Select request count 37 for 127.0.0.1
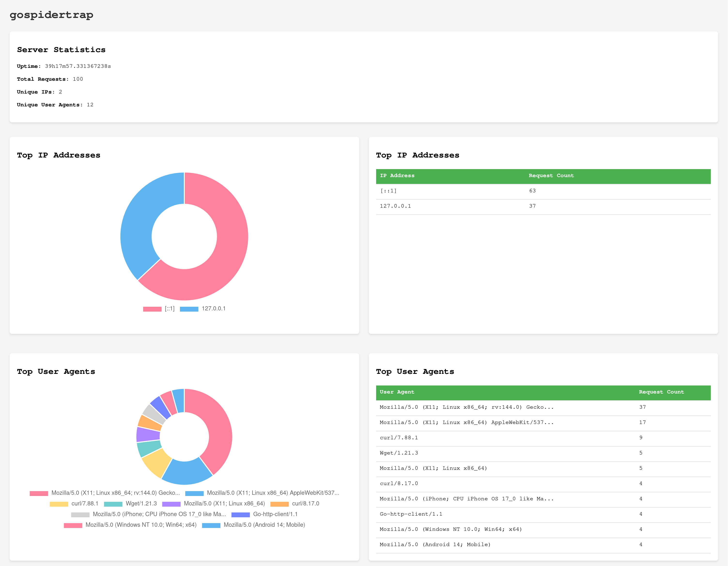This screenshot has width=728, height=566. [532, 206]
